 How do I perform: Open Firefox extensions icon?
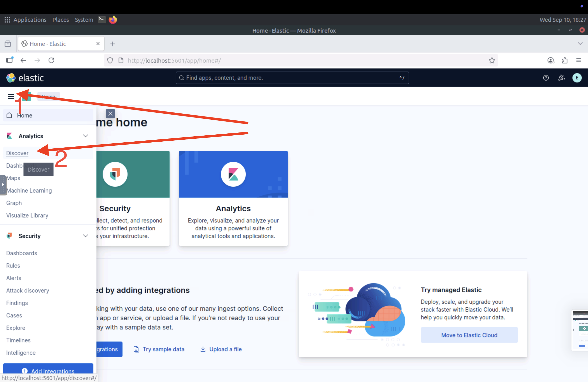point(565,60)
